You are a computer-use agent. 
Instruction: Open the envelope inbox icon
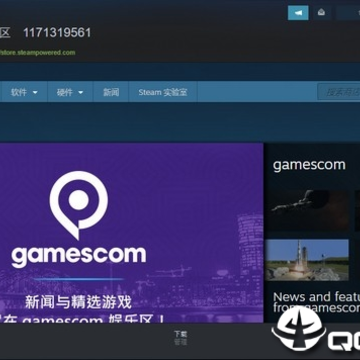(x=321, y=13)
